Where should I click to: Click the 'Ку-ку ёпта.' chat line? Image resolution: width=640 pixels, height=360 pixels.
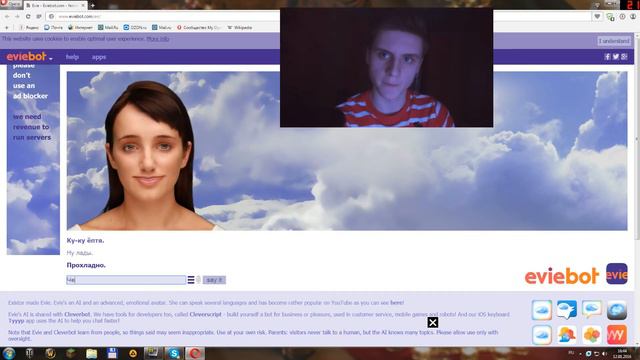[x=85, y=240]
